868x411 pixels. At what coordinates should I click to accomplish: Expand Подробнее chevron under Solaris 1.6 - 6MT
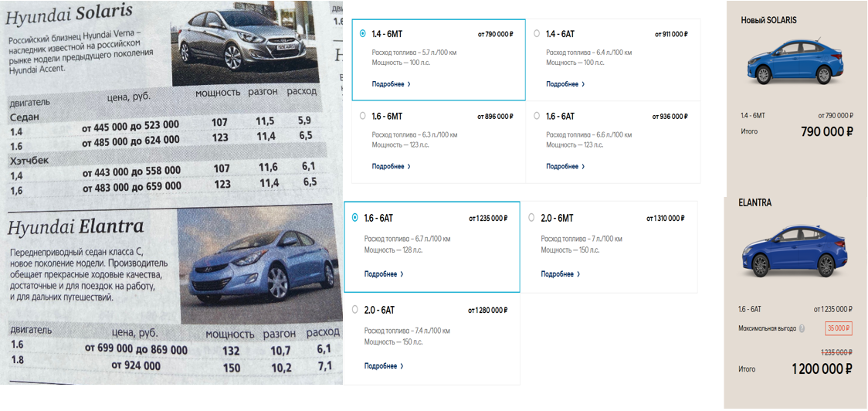pyautogui.click(x=409, y=167)
